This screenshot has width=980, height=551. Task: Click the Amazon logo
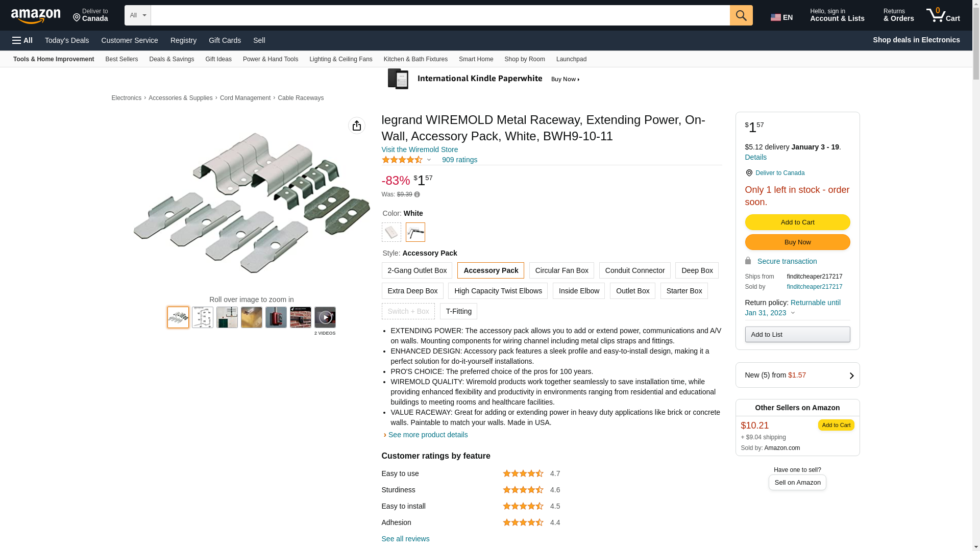click(36, 16)
